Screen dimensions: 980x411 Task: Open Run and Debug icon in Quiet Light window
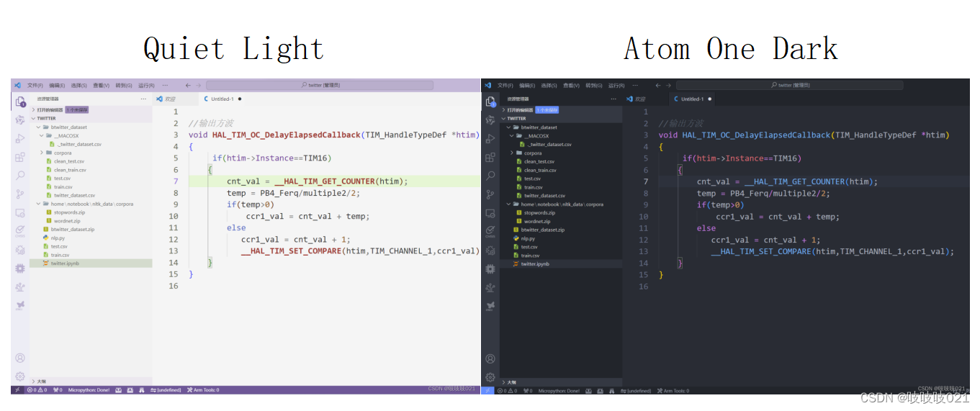(20, 138)
